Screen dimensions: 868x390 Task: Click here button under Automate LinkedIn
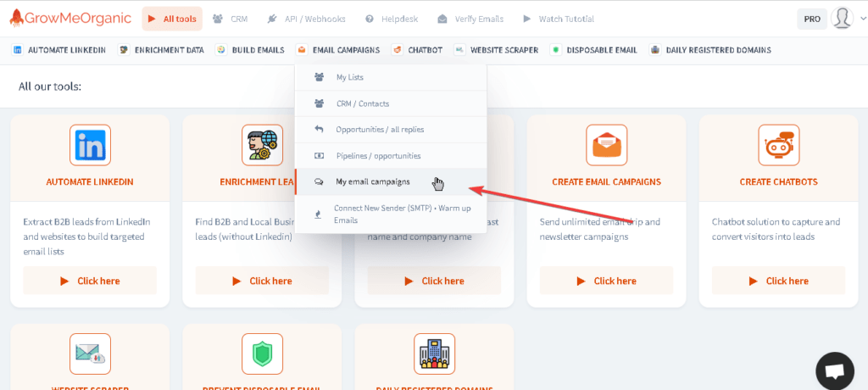90,281
